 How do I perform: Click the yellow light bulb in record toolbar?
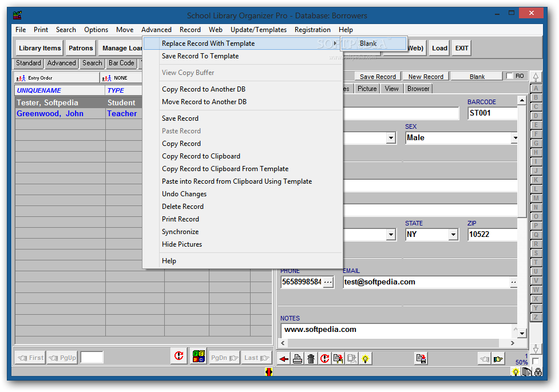pyautogui.click(x=366, y=359)
